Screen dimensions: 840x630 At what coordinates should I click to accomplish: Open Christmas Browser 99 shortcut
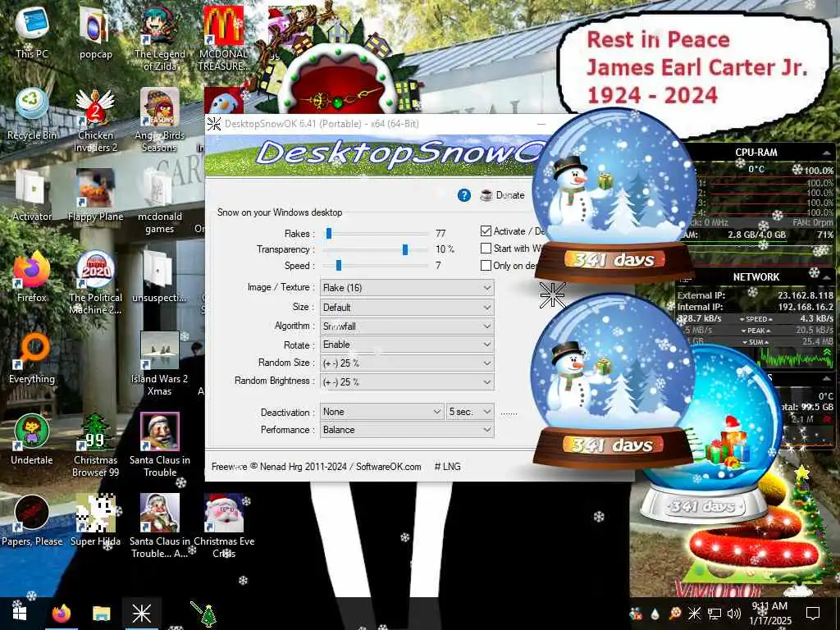[x=95, y=445]
